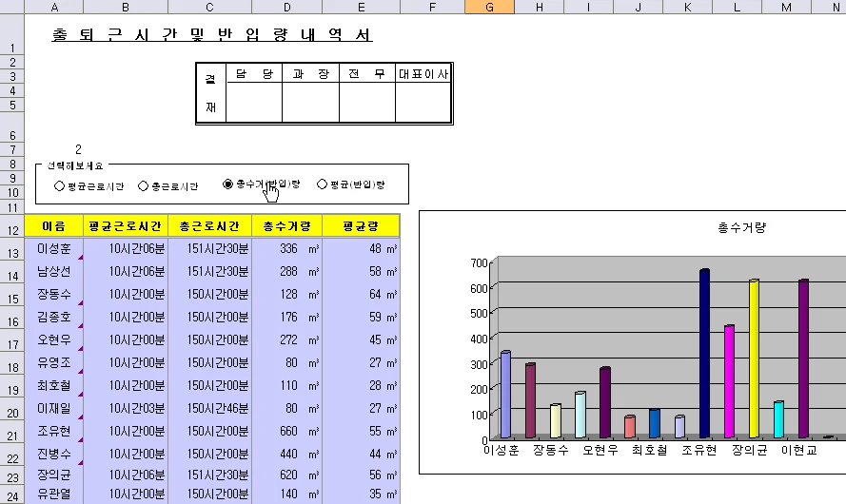
Task: Select row 12 header
Action: [x=11, y=226]
